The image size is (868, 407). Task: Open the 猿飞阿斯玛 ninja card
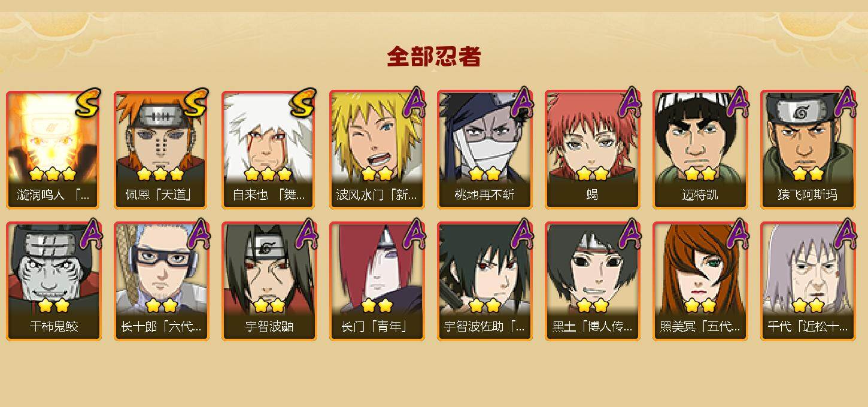tap(808, 150)
